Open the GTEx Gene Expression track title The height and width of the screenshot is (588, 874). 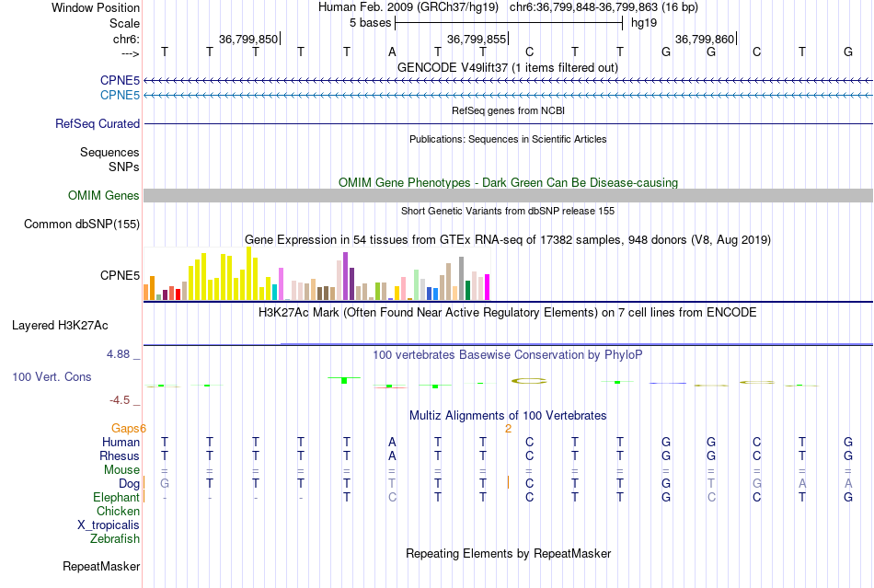pyautogui.click(x=508, y=239)
